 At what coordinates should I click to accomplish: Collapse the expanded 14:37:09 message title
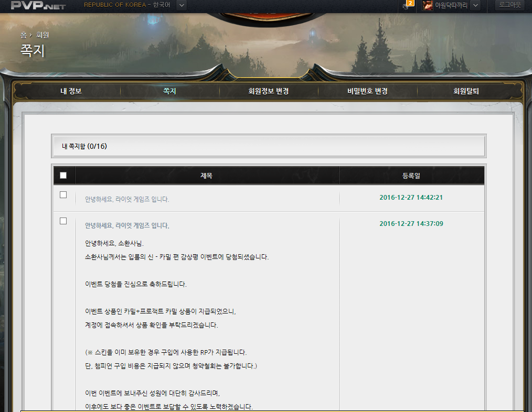(x=127, y=225)
